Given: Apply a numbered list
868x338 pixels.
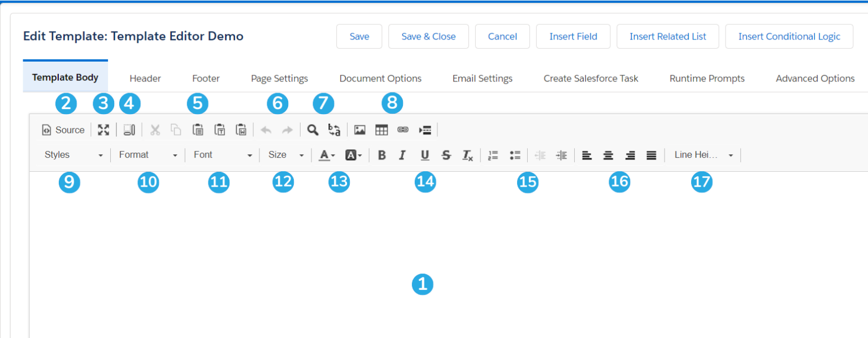Looking at the screenshot, I should 492,155.
